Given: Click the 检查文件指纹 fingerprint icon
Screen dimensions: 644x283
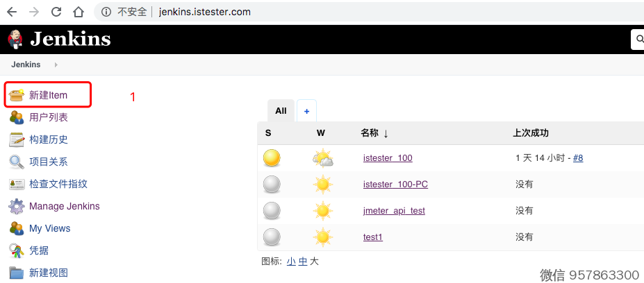Looking at the screenshot, I should tap(17, 184).
